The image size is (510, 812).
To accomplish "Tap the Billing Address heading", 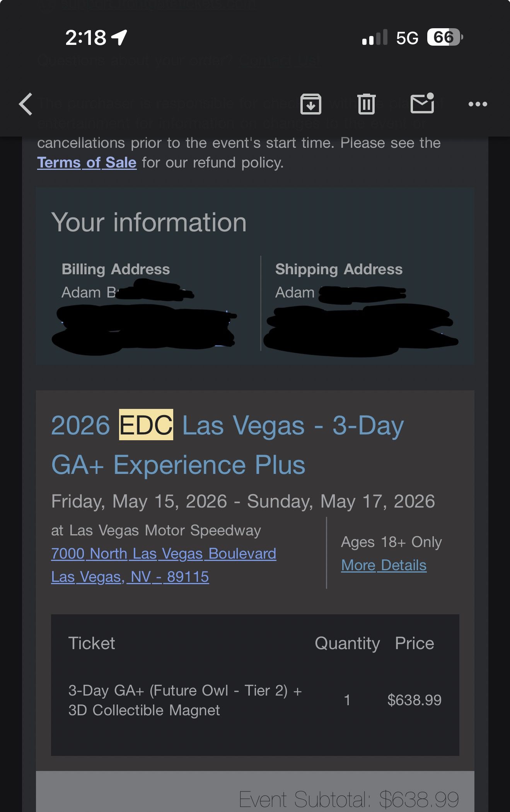I will coord(116,269).
